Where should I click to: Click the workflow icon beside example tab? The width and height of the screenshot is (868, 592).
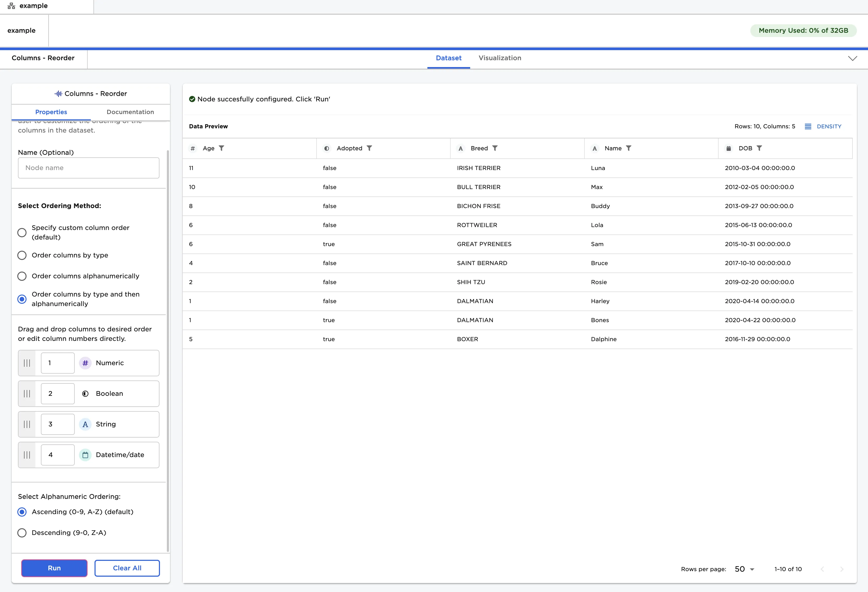click(x=11, y=6)
